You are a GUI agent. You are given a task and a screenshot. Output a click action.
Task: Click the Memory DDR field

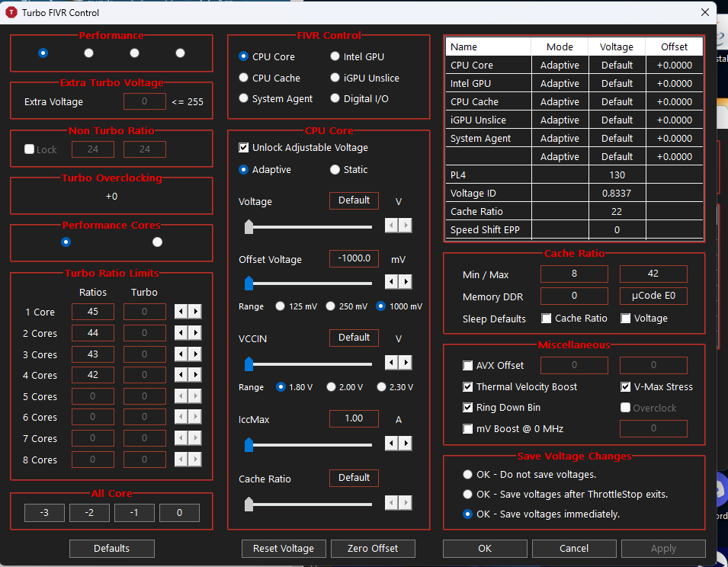574,296
